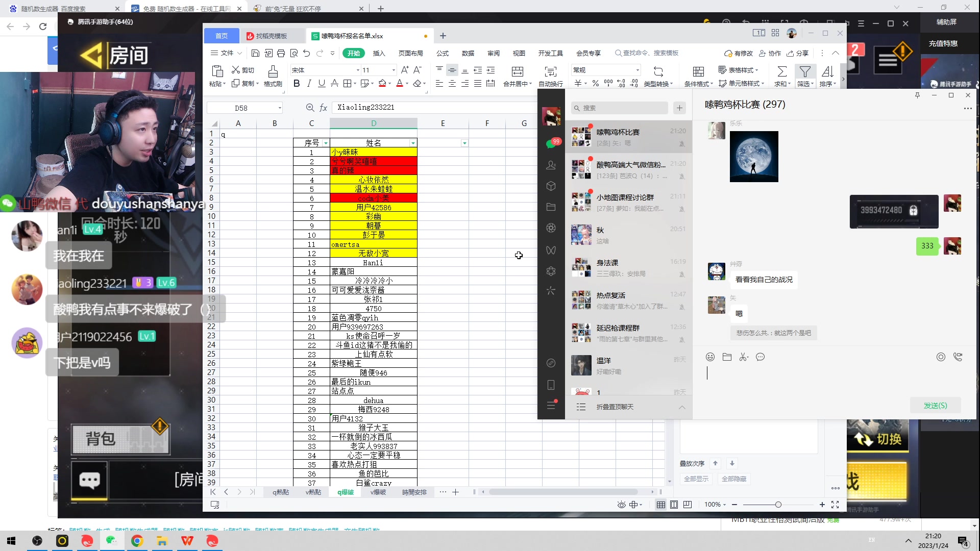This screenshot has width=980, height=551.
Task: Open the 页面布局 ribbon tab
Action: pos(411,53)
